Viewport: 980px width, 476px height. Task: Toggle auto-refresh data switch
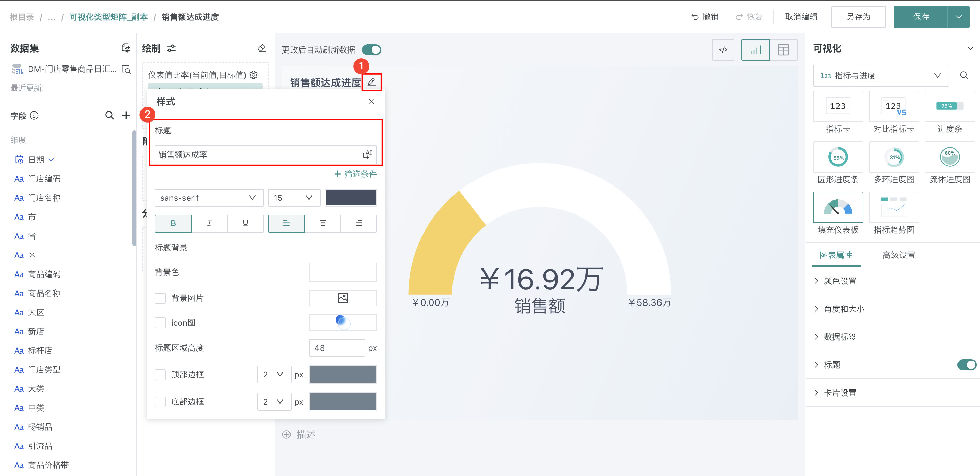click(371, 50)
